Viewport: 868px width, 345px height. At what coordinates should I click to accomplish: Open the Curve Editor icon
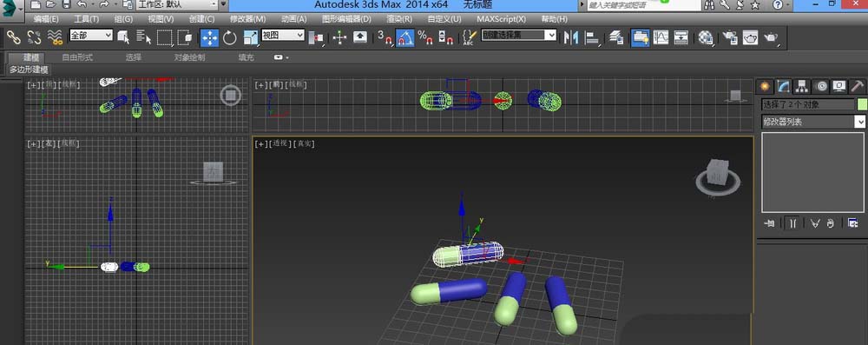click(x=661, y=37)
